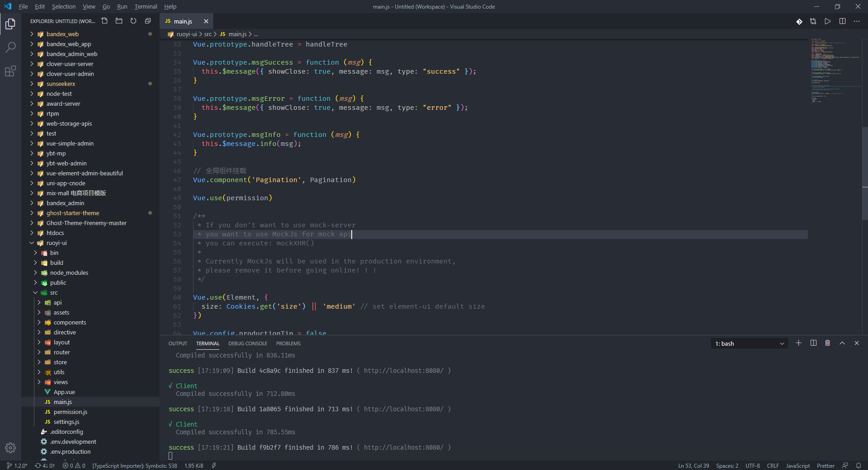
Task: Click the Split Editor icon
Action: pyautogui.click(x=842, y=21)
